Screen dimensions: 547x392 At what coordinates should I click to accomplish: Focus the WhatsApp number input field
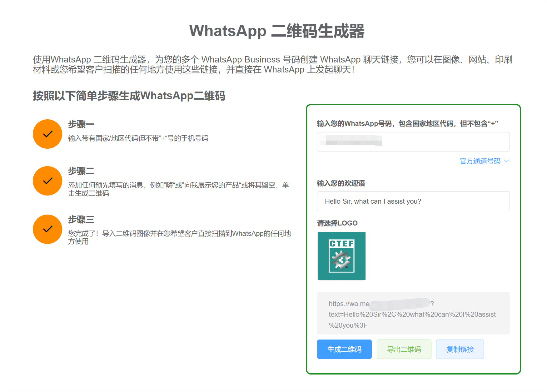coord(413,142)
